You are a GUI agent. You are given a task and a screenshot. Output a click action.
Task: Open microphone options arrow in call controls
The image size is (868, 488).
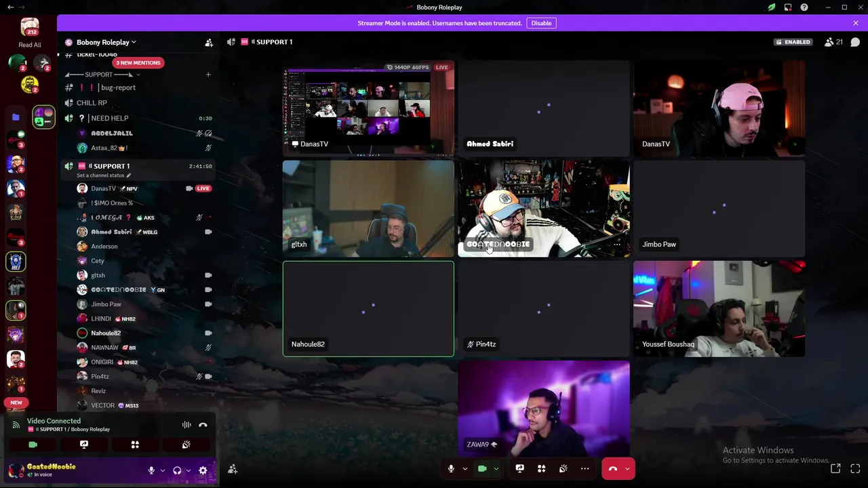(465, 468)
